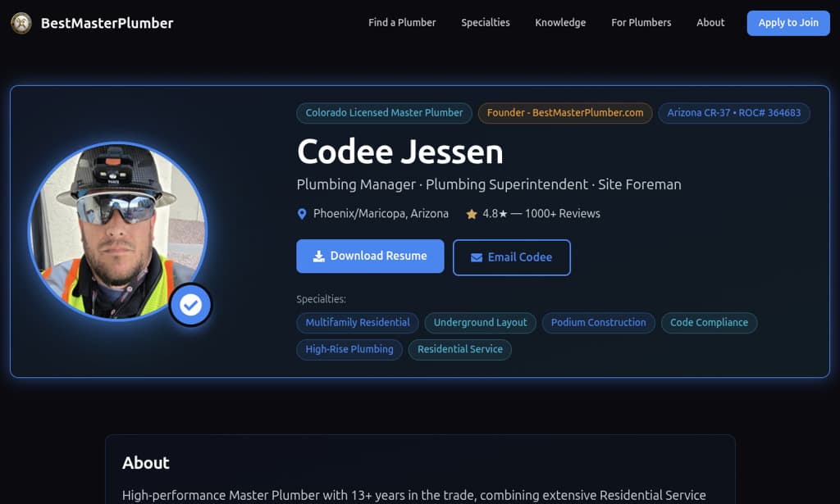Choose the High-Rise Plumbing specialty tag
This screenshot has height=504, width=840.
coord(349,349)
